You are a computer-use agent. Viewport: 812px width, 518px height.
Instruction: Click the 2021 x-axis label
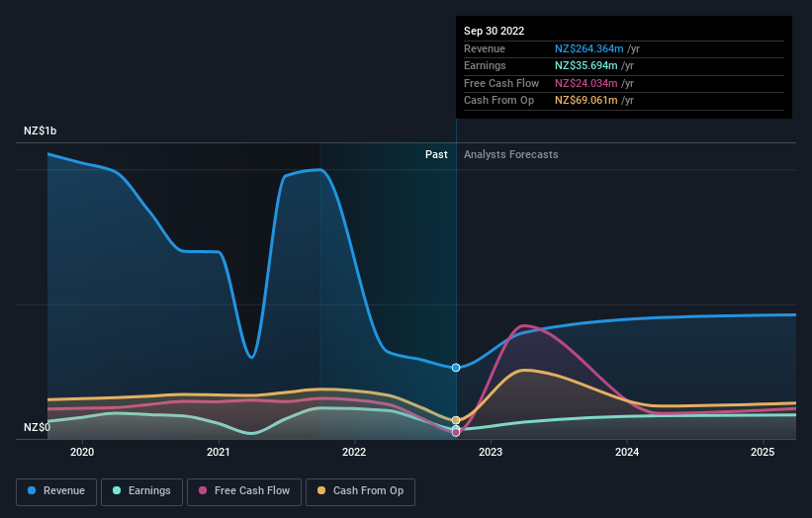pos(219,453)
